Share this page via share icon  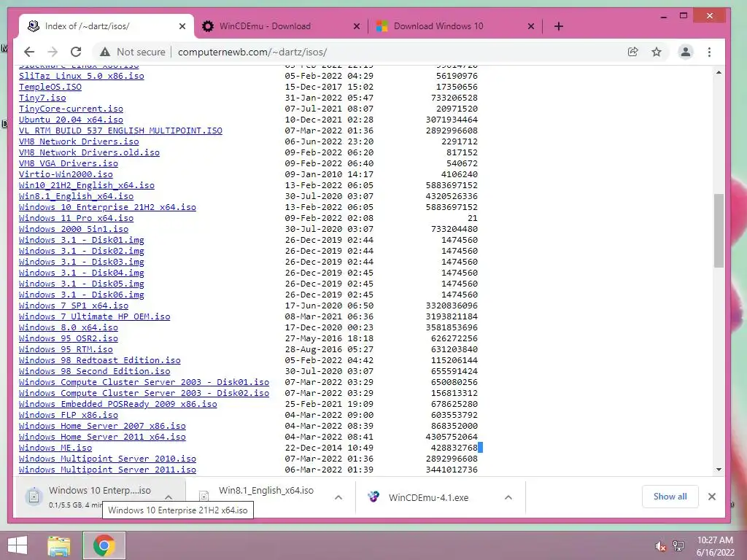coord(632,52)
